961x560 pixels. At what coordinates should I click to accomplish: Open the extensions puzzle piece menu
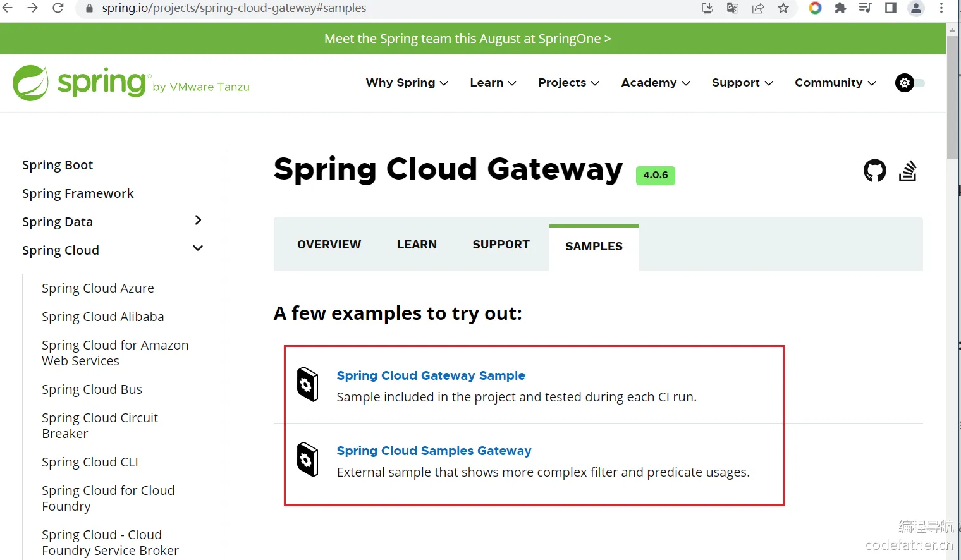click(840, 8)
